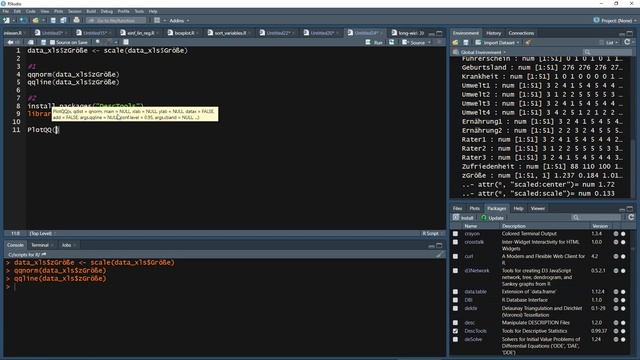Open web page icon for curl package
The height and width of the screenshot is (360, 640).
tap(616, 256)
